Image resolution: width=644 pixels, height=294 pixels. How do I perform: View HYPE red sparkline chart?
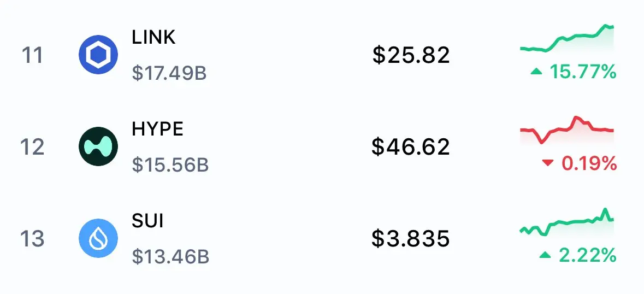(x=567, y=131)
